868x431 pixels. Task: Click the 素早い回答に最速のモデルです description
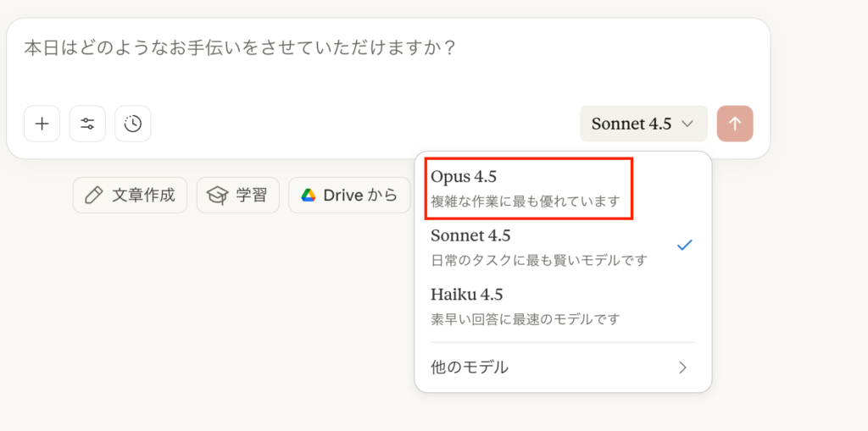coord(525,319)
